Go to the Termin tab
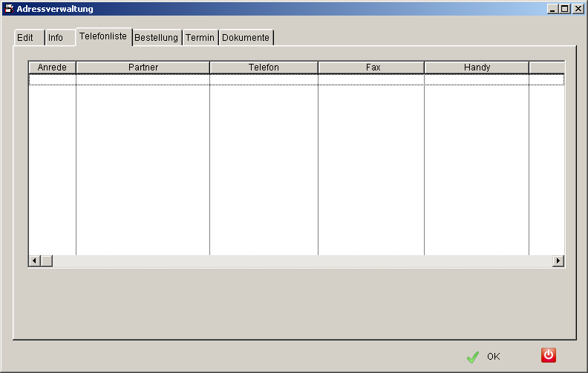The height and width of the screenshot is (373, 588). (x=200, y=38)
